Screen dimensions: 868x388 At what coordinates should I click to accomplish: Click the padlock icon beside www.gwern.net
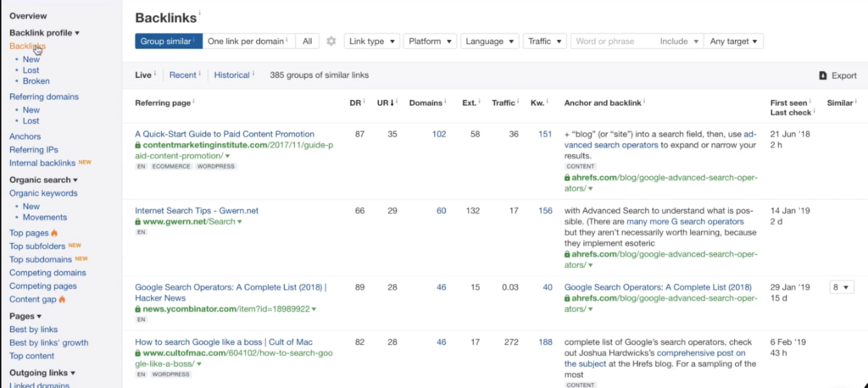pos(138,222)
